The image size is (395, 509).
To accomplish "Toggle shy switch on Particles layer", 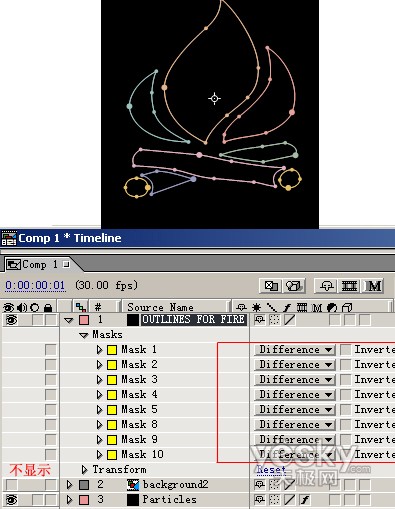I will click(260, 499).
